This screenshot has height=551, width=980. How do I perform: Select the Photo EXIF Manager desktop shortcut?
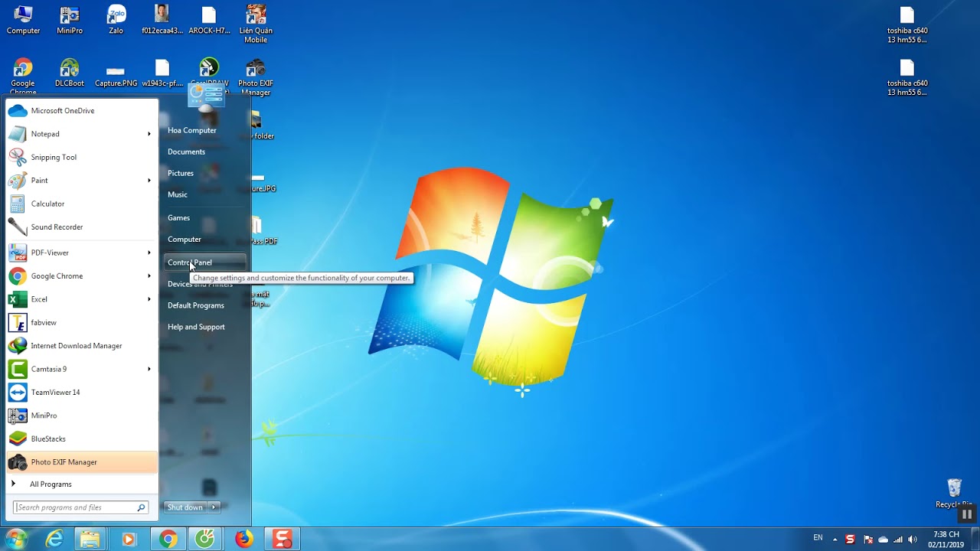tap(256, 77)
